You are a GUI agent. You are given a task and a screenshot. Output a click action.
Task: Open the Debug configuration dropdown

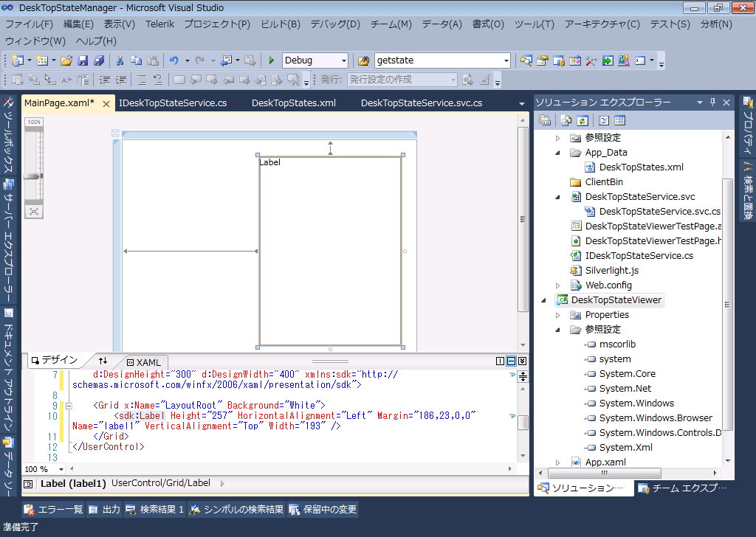[x=344, y=60]
